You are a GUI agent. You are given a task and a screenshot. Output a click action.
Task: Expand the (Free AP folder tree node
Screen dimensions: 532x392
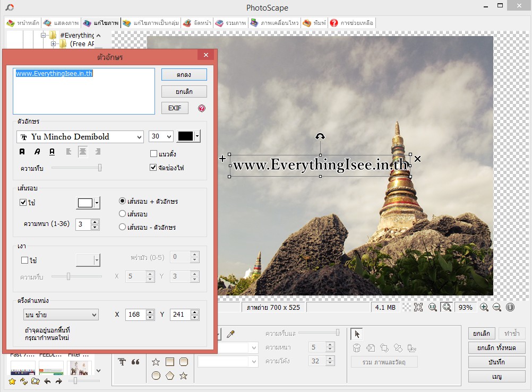coord(53,43)
